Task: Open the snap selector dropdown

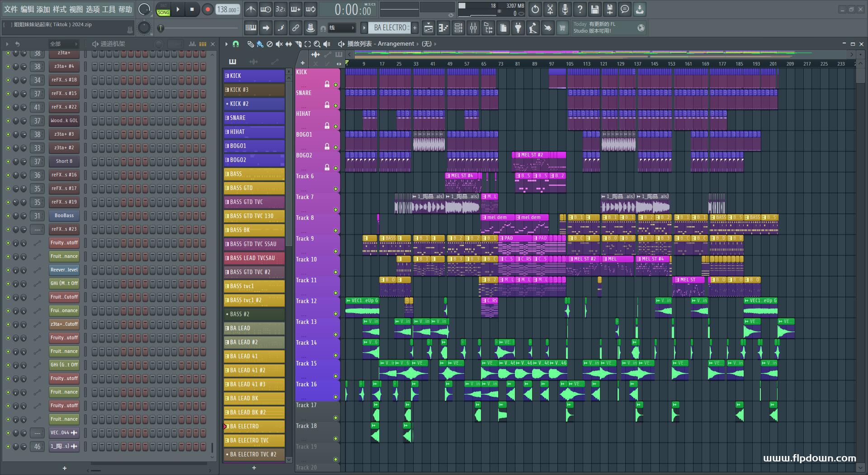Action: (x=341, y=28)
